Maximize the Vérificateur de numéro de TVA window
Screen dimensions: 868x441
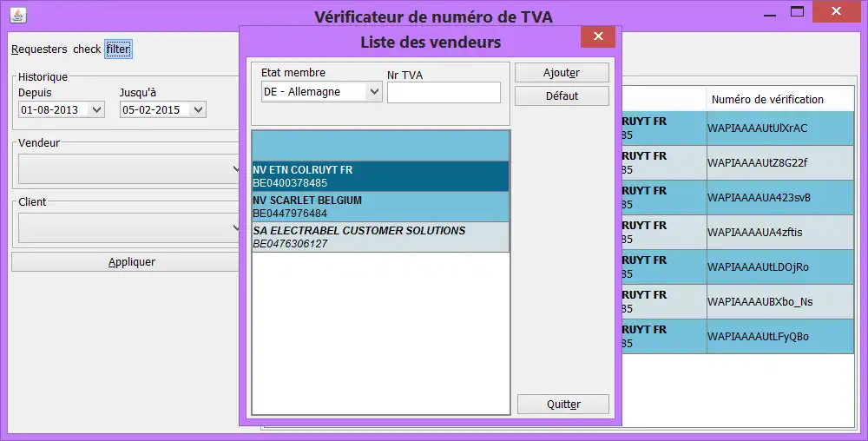point(797,11)
